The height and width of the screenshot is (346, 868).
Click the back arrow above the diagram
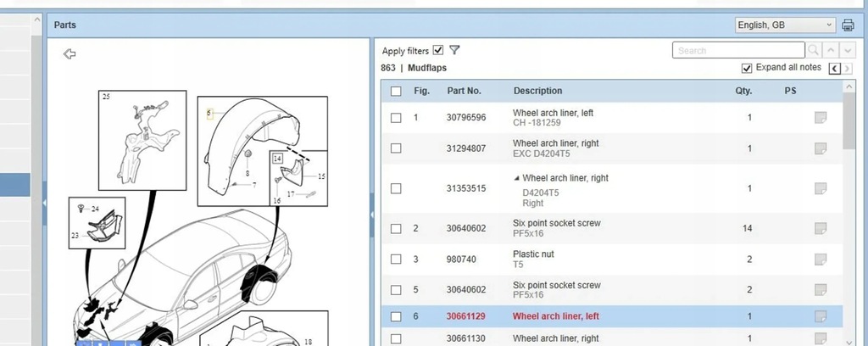coord(70,53)
